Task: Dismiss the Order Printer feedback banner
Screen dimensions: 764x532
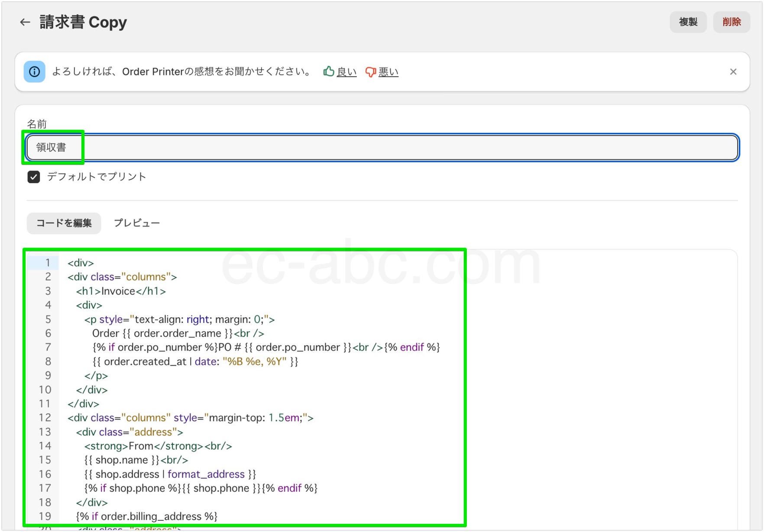Action: 733,72
